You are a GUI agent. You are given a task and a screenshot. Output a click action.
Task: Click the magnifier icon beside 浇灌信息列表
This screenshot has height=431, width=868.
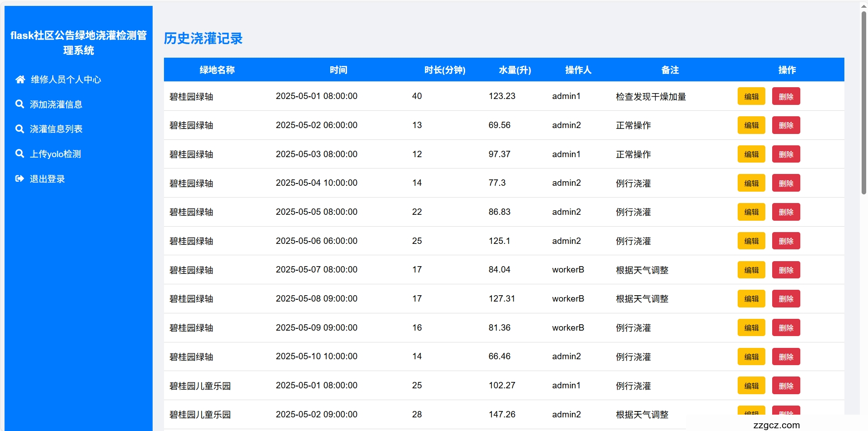[20, 129]
